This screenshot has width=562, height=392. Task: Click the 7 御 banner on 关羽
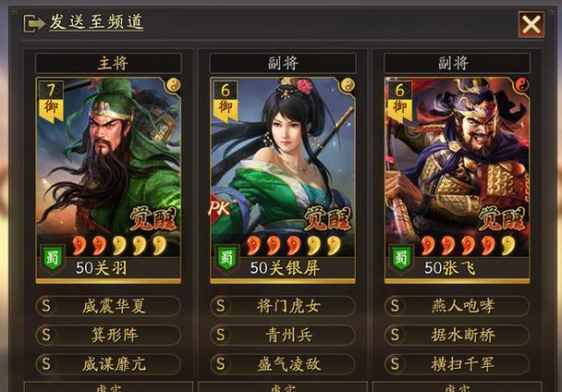(x=51, y=102)
